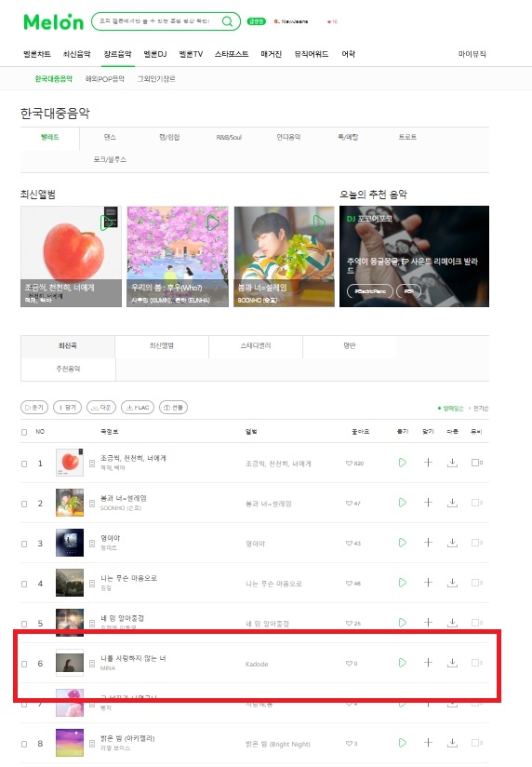Switch to the 최신앨범 list tab
Screen dimensions: 532x767
161,346
